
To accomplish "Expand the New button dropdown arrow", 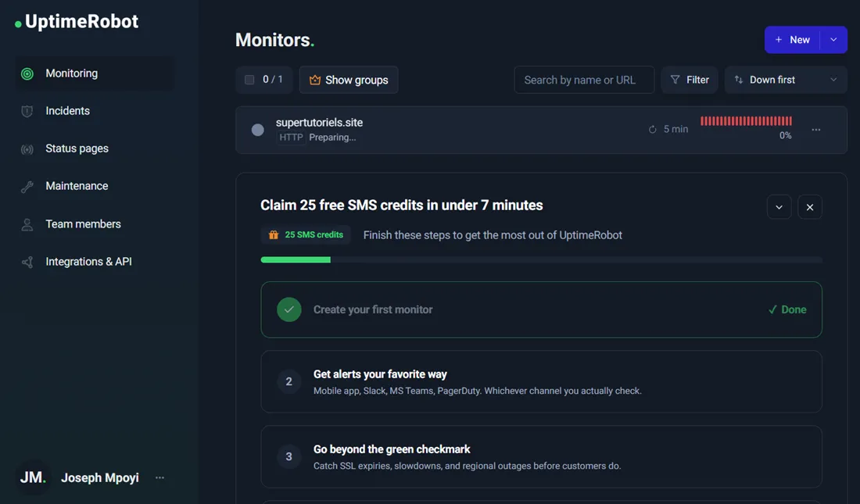I will pos(833,40).
